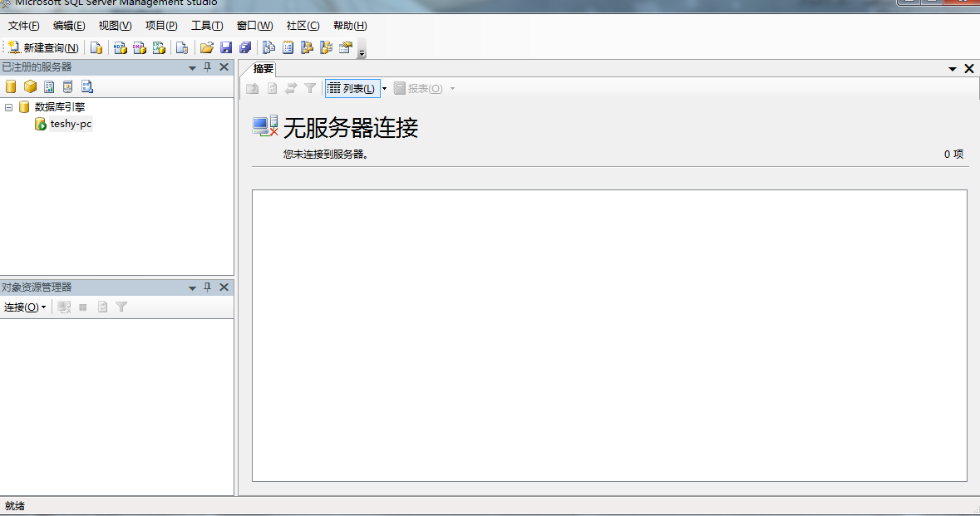The width and height of the screenshot is (980, 516).
Task: Open the 连接(O) connect dropdown
Action: coord(25,307)
